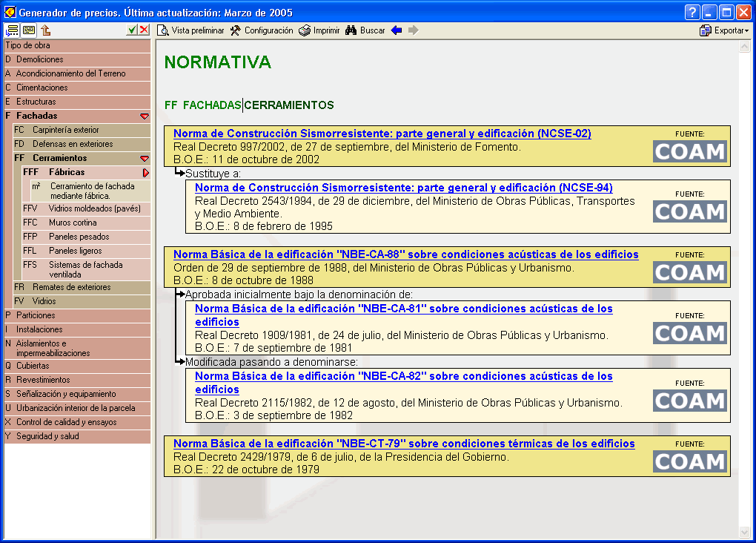Click red right triangle next to Fábricas
Viewport: 756px width, 543px height.
145,173
